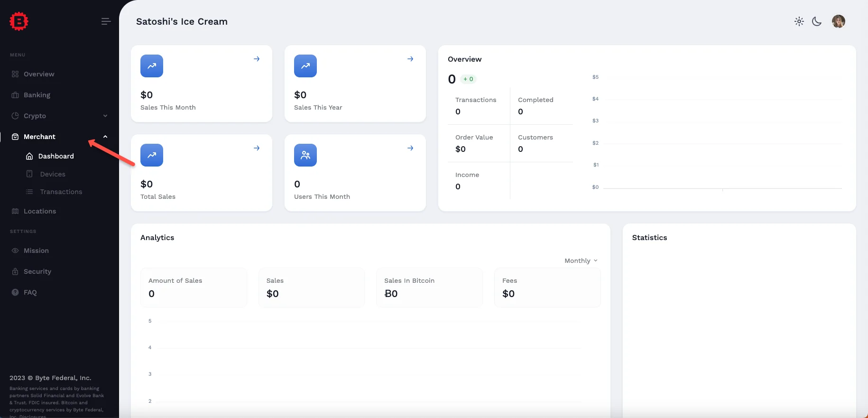Click the Users This Month people icon

click(305, 155)
